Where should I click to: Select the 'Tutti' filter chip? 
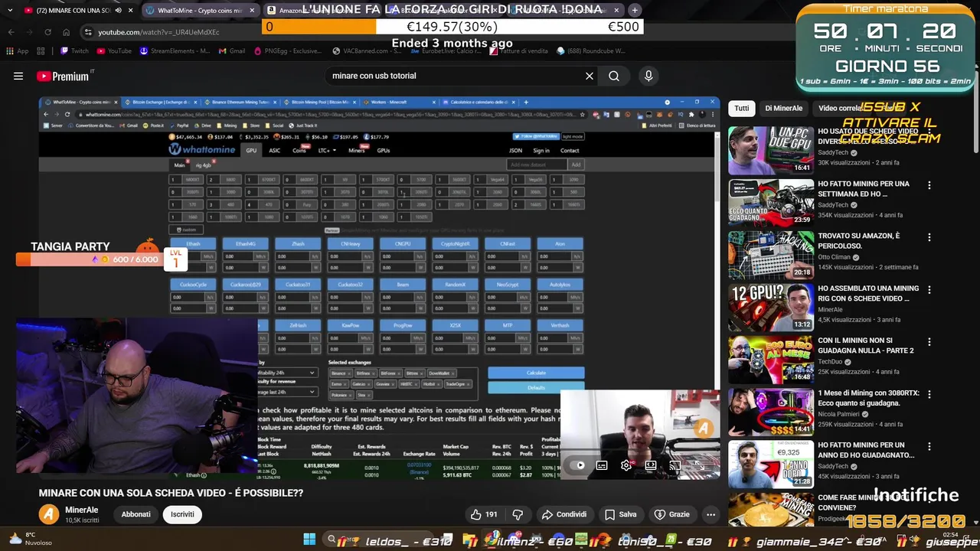742,108
